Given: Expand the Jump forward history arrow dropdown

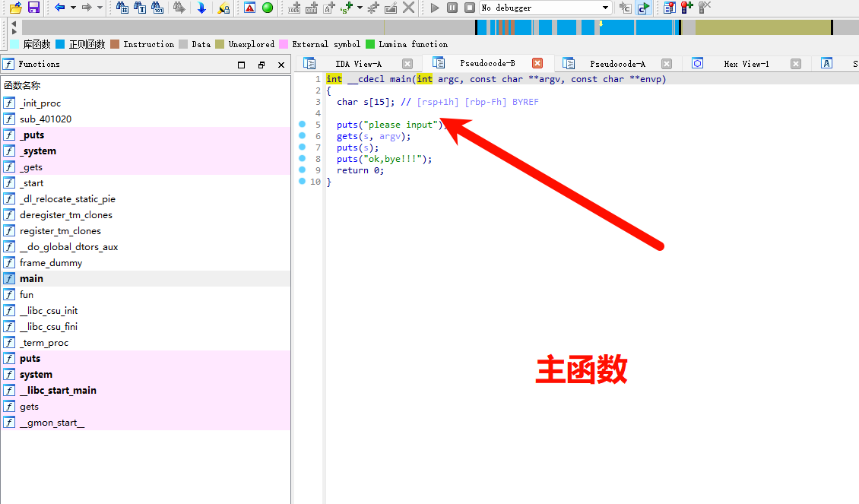Looking at the screenshot, I should click(x=100, y=8).
